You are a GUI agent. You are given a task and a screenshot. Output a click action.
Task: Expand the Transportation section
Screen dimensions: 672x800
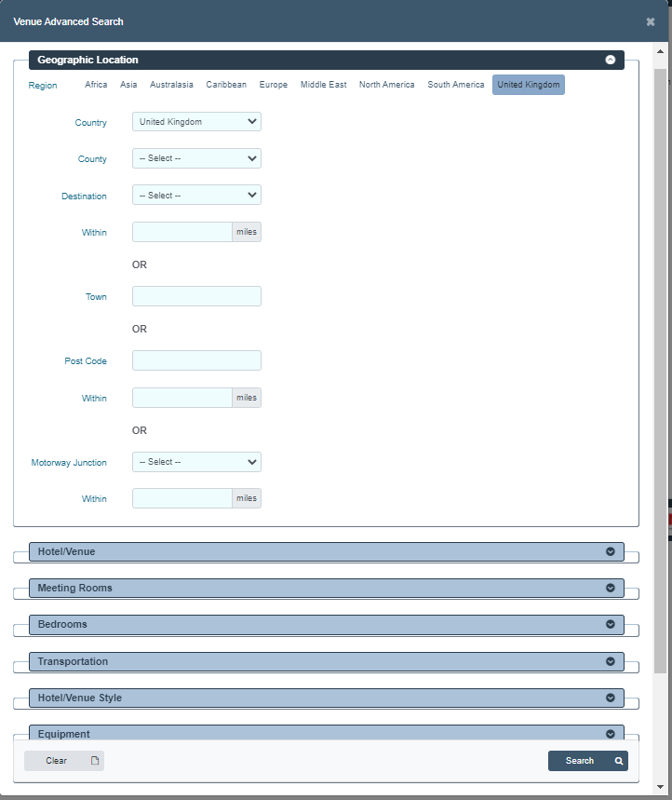point(327,662)
